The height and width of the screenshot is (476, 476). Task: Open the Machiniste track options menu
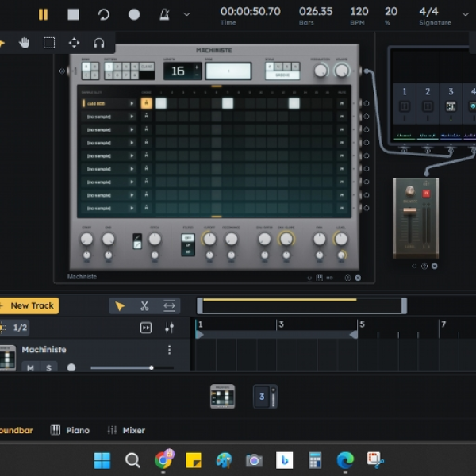tap(170, 350)
